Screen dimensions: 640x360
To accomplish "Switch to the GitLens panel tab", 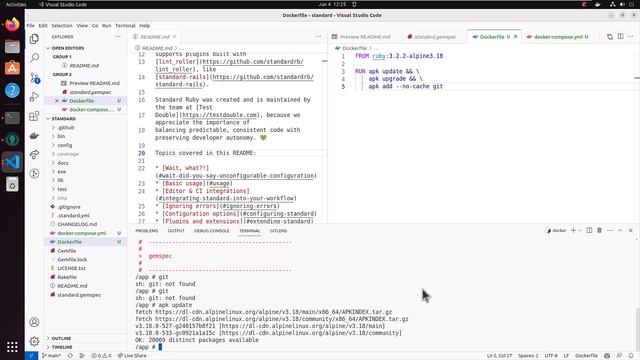I will click(278, 231).
